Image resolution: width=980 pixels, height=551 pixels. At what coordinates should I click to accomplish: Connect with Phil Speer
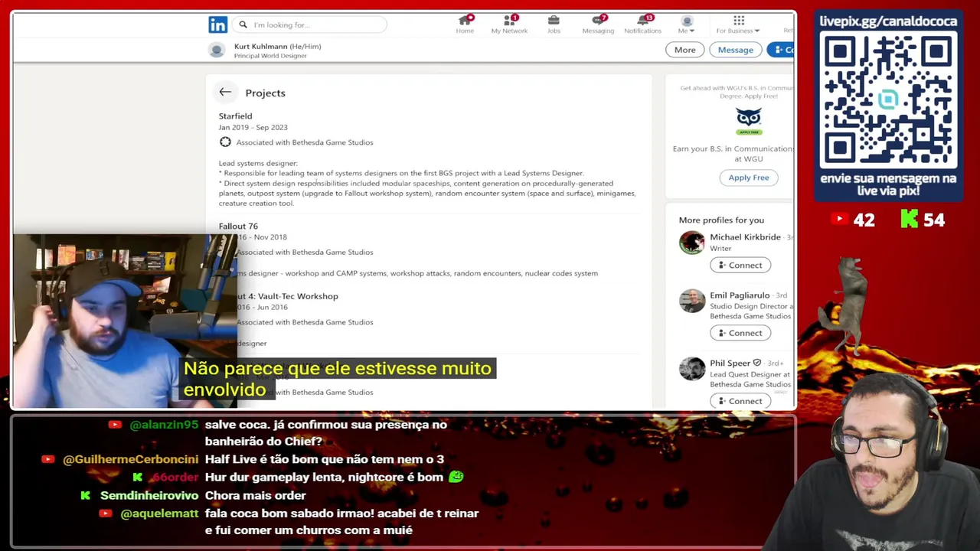pos(740,401)
